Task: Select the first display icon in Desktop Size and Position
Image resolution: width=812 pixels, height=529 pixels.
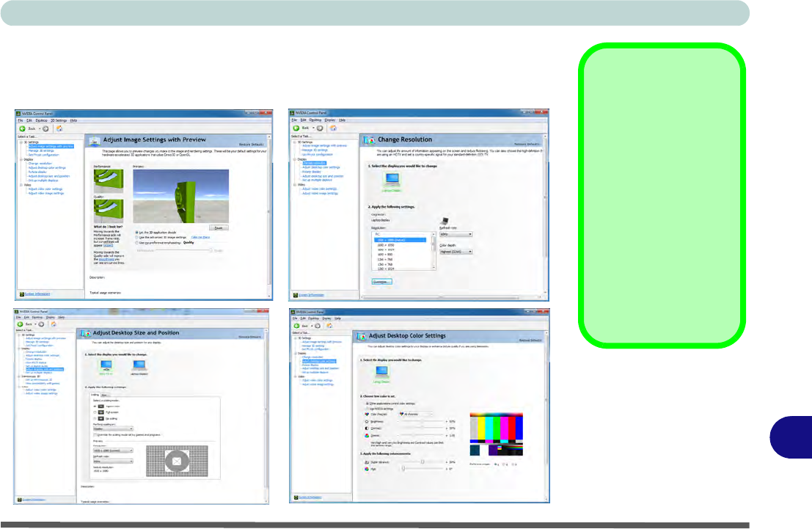Action: coord(106,365)
